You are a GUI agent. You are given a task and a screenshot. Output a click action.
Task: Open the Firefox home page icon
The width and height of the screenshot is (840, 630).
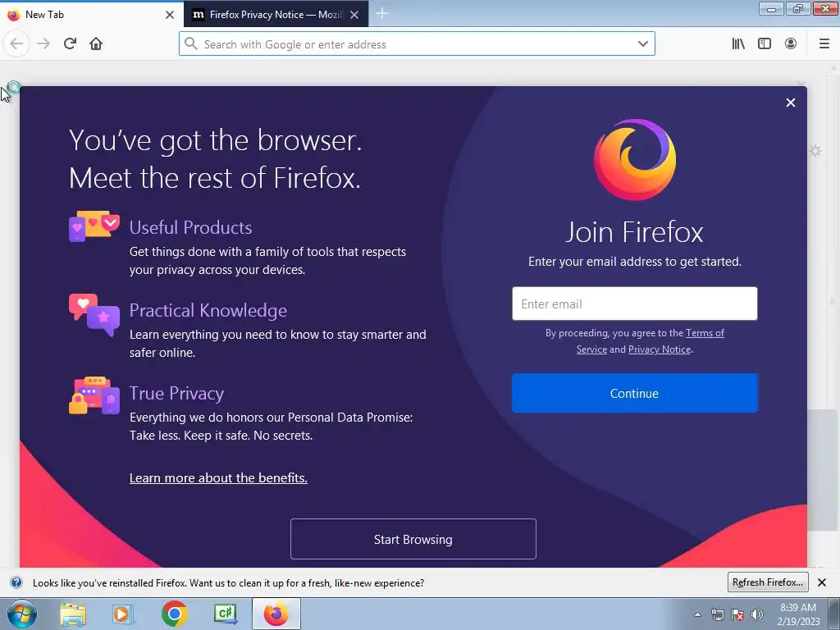(96, 44)
